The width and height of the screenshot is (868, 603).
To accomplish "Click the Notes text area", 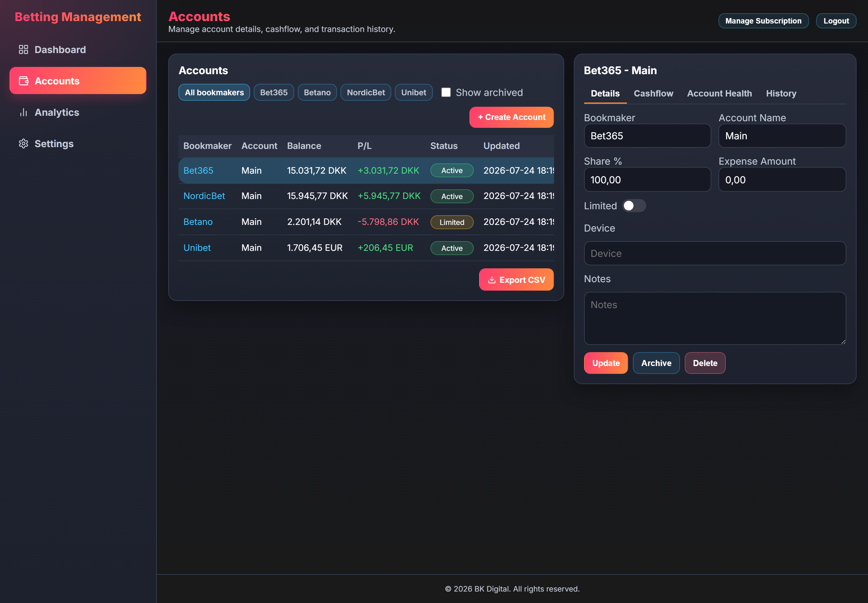I will 715,318.
